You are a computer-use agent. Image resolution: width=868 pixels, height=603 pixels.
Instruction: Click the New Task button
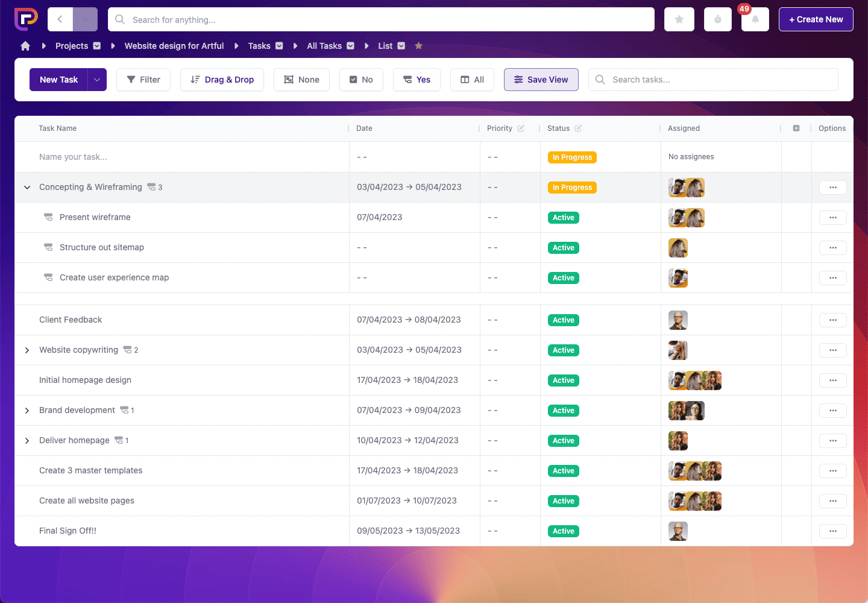(x=58, y=79)
